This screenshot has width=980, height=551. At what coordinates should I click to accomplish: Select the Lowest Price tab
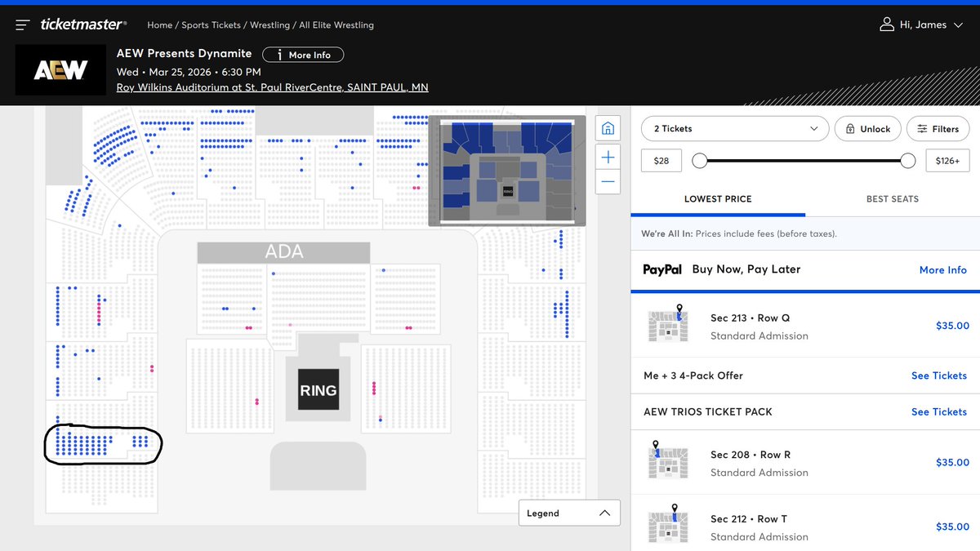pos(718,198)
